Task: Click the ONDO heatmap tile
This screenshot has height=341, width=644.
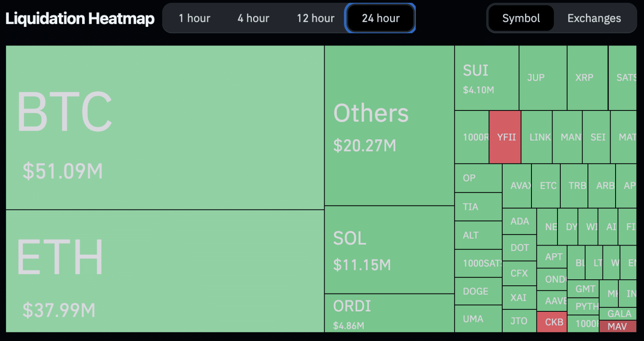Action: tap(552, 279)
